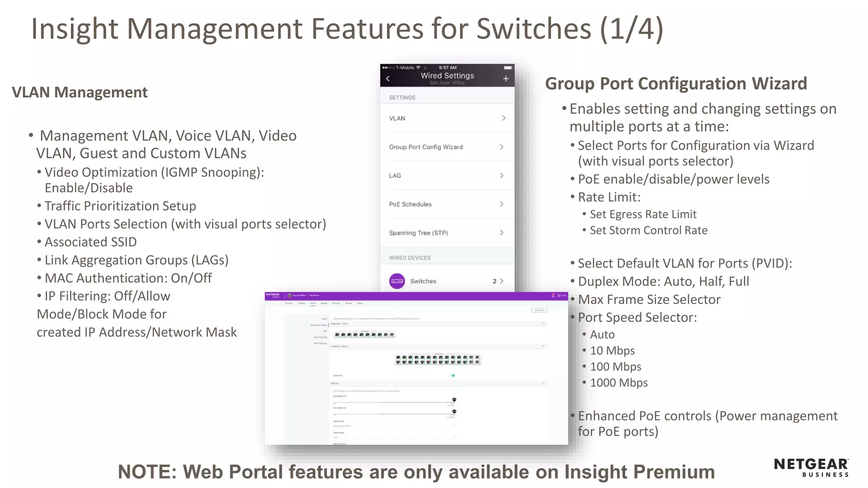Screen dimensions: 868x488
Task: Tap the back arrow in Wired Settings
Action: [388, 78]
